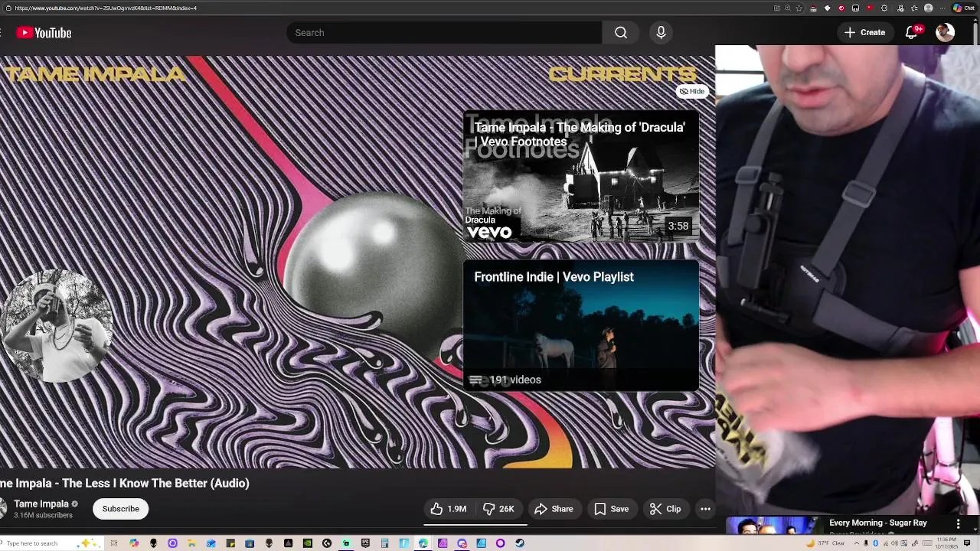This screenshot has width=980, height=551.
Task: Favorite this page with the star icon
Action: coord(799,8)
